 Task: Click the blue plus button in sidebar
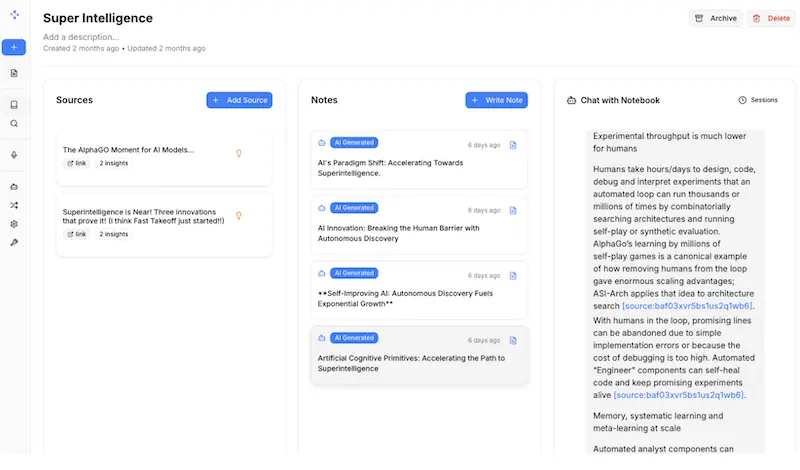click(14, 47)
